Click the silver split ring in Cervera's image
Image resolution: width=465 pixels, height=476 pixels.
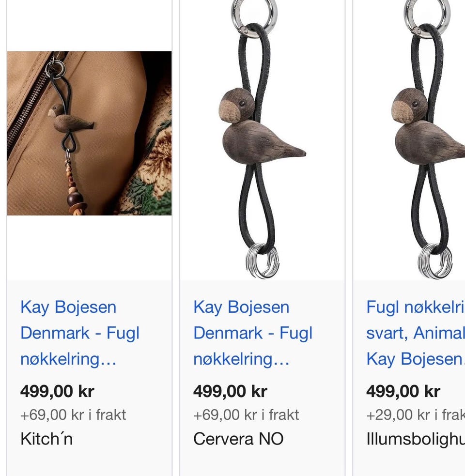point(262,261)
